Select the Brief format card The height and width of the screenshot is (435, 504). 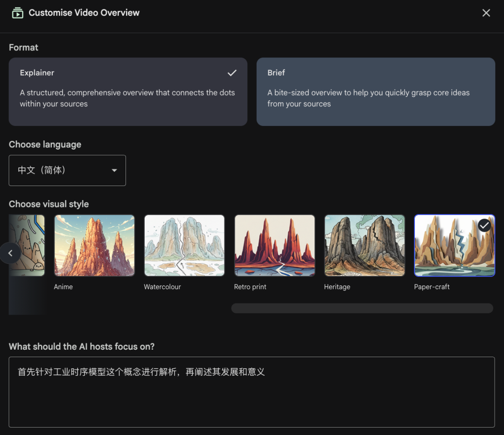[376, 92]
